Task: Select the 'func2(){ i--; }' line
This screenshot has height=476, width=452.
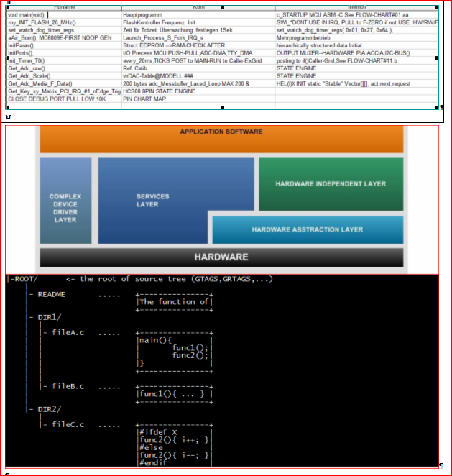Action: [174, 455]
